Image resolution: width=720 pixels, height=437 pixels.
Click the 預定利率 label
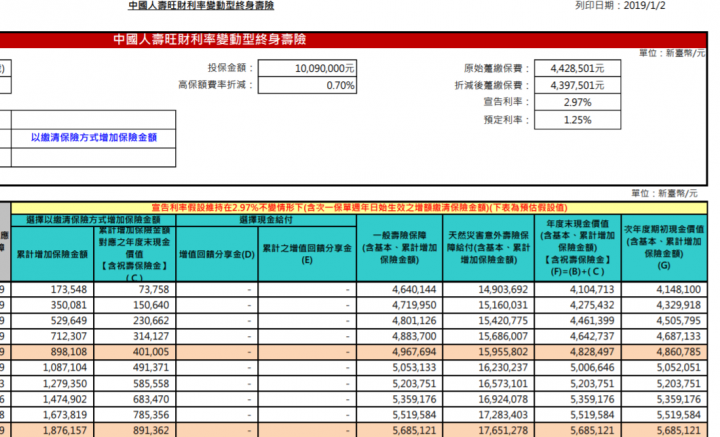click(x=506, y=120)
